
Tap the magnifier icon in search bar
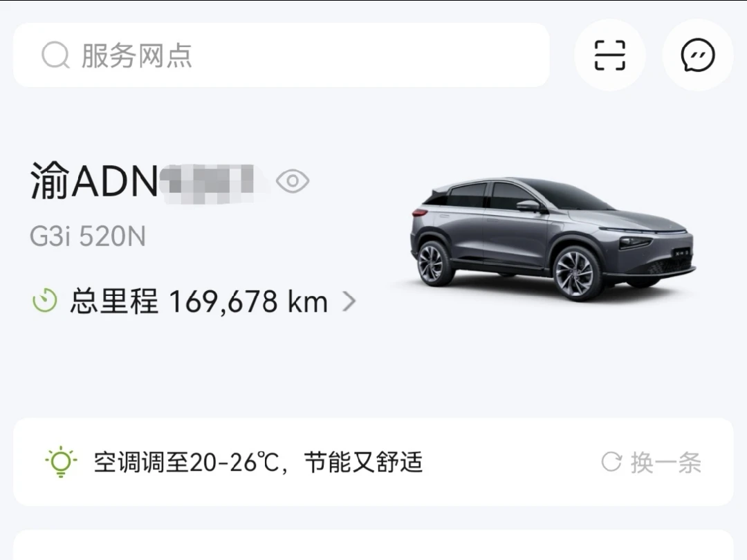[55, 55]
